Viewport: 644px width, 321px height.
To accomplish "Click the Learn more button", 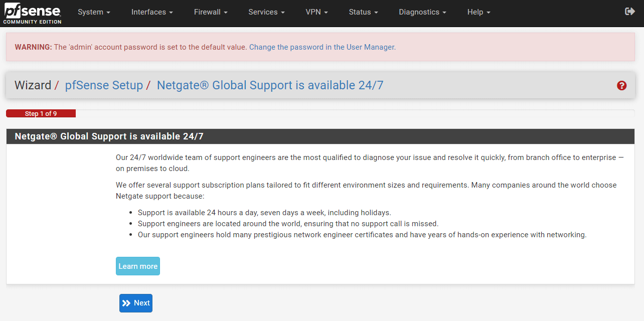I will pyautogui.click(x=138, y=266).
